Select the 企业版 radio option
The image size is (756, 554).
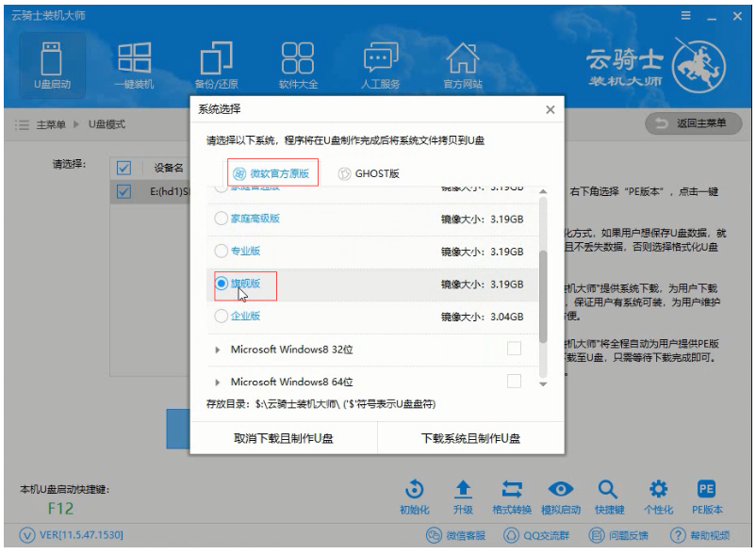point(222,316)
